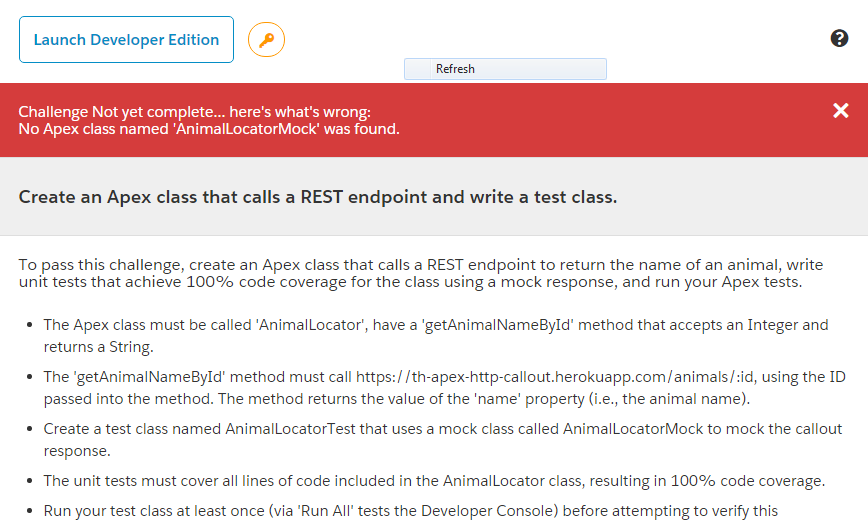The width and height of the screenshot is (868, 526).
Task: Click the 100% code coverage bullet
Action: [433, 481]
